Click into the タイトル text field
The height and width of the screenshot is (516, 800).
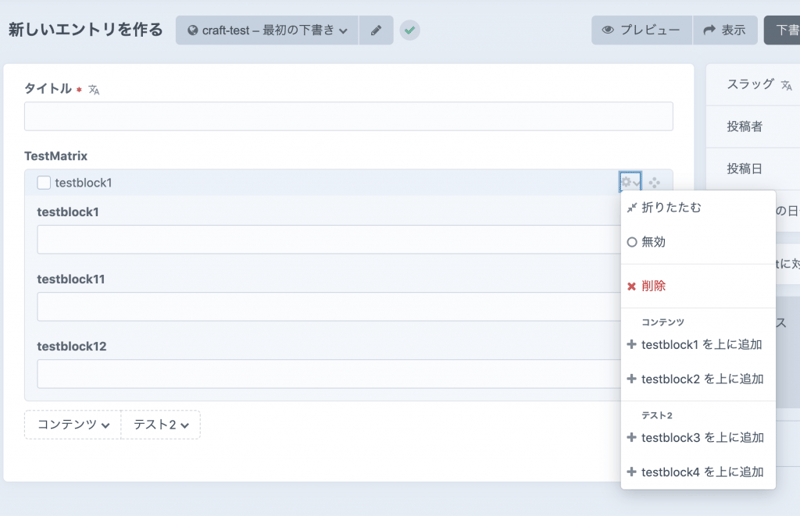(348, 116)
